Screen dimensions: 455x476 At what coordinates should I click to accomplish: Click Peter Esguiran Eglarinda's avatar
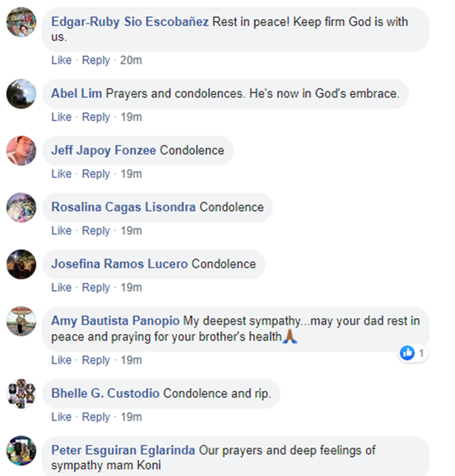click(21, 451)
